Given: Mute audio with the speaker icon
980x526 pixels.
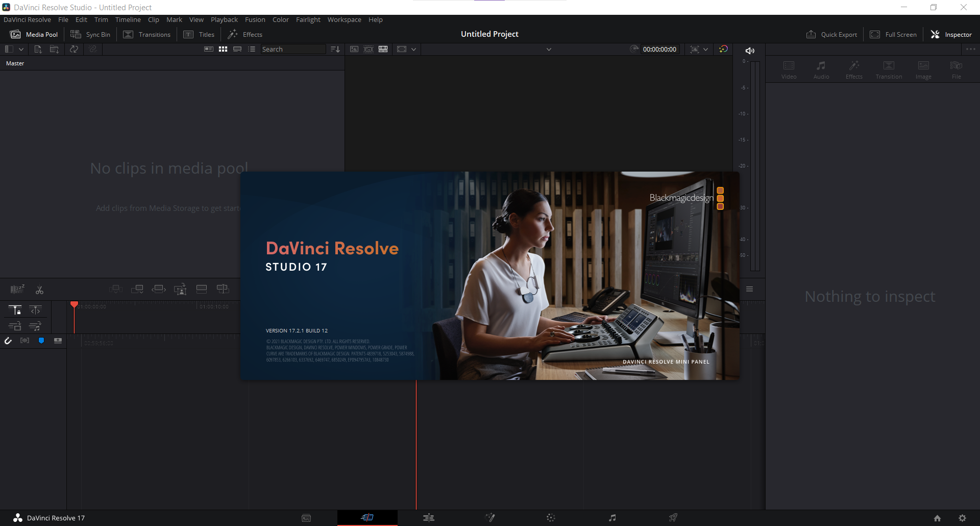Looking at the screenshot, I should click(750, 51).
